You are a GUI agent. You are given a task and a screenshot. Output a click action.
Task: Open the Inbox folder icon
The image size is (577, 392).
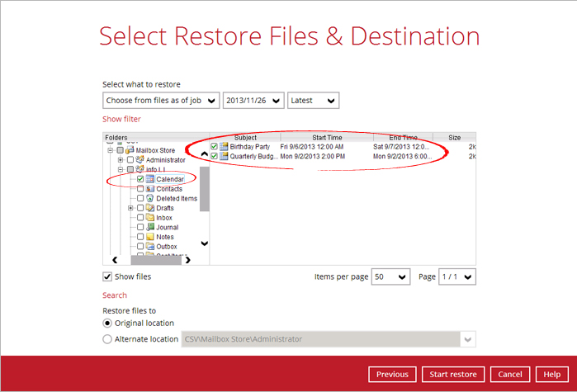point(150,218)
